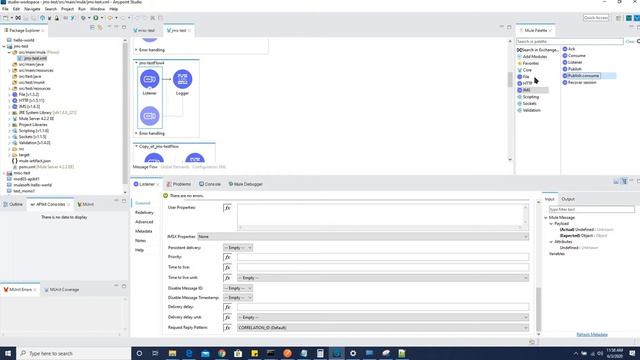The height and width of the screenshot is (360, 640).
Task: Open the JMSX Properties dropdown
Action: click(363, 237)
